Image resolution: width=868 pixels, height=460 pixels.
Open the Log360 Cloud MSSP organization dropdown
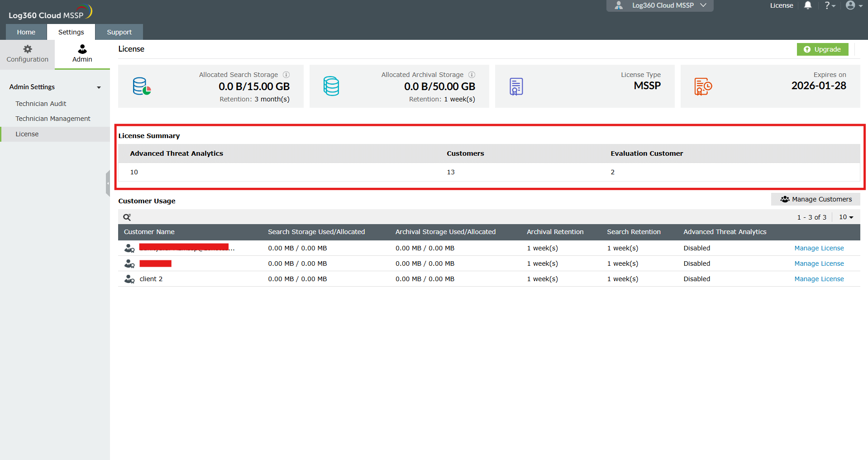(660, 5)
